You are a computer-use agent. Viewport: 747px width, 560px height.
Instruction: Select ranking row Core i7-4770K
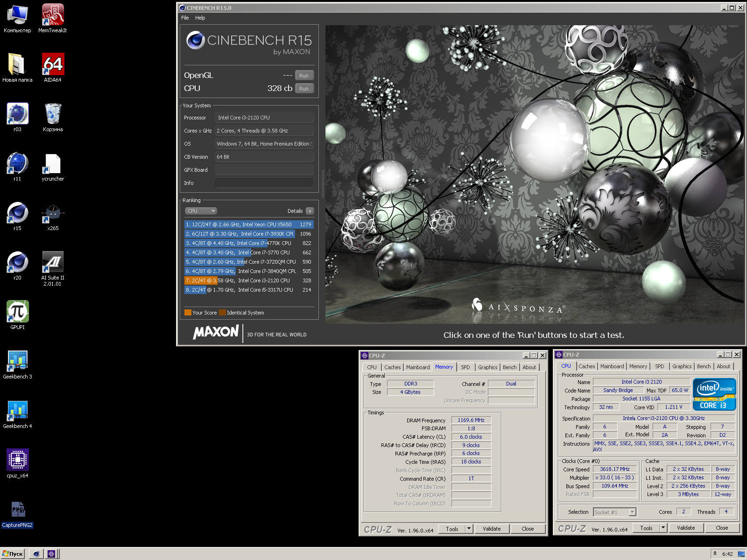(249, 243)
